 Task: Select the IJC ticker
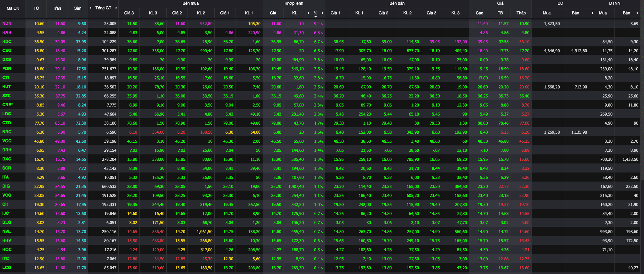click(6, 213)
